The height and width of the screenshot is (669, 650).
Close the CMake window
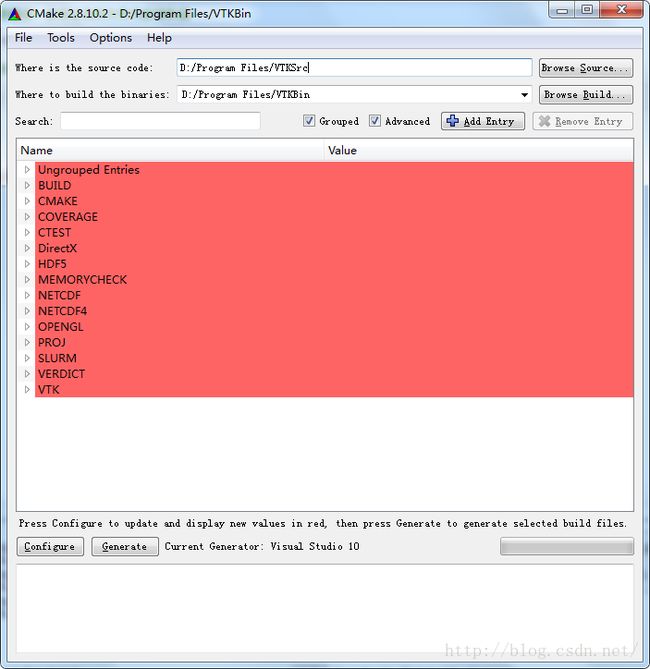pyautogui.click(x=621, y=10)
